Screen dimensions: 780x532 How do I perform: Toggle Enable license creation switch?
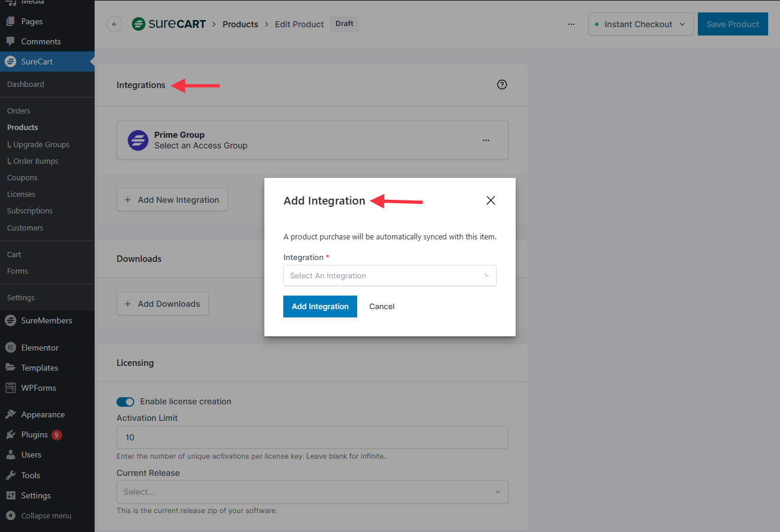point(125,402)
